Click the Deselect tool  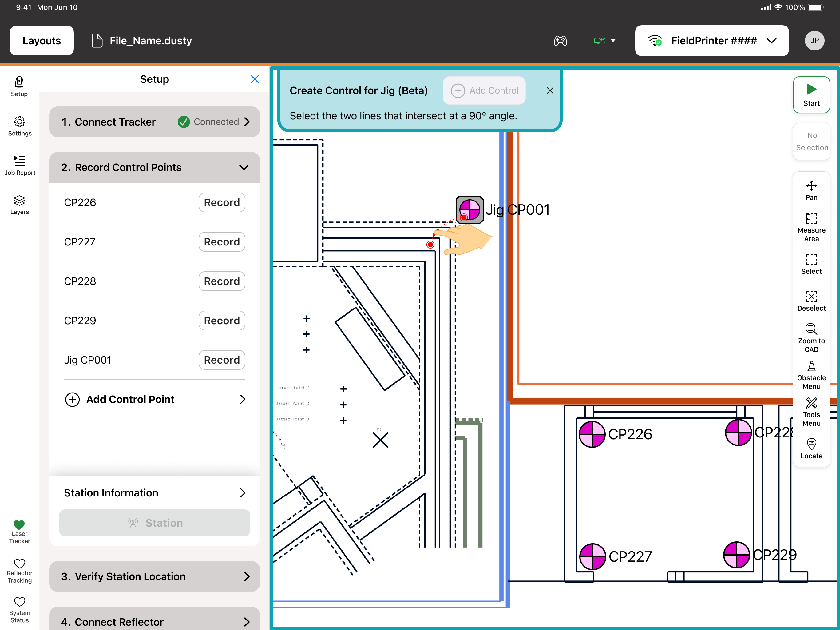click(x=811, y=301)
